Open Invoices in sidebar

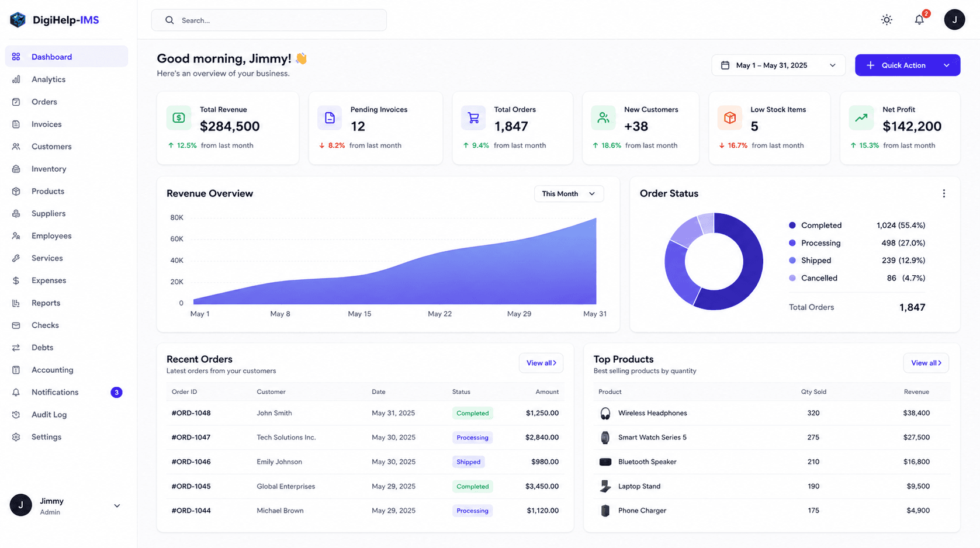66,124
